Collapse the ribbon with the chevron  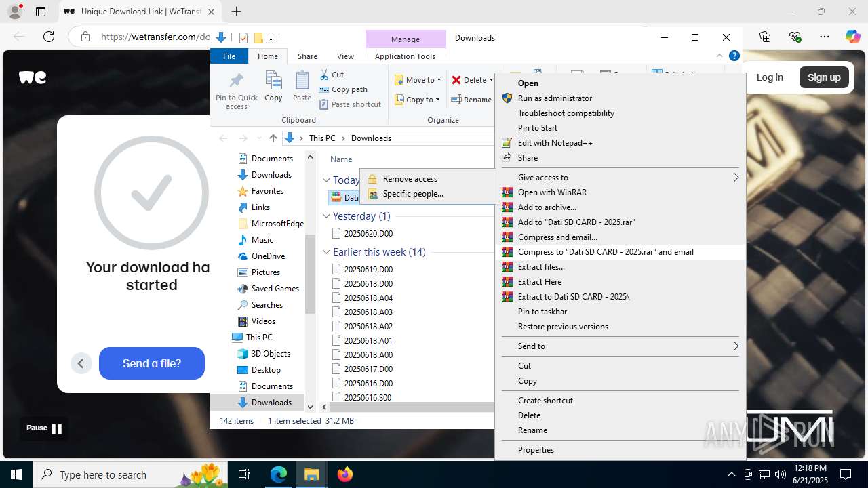pos(719,56)
